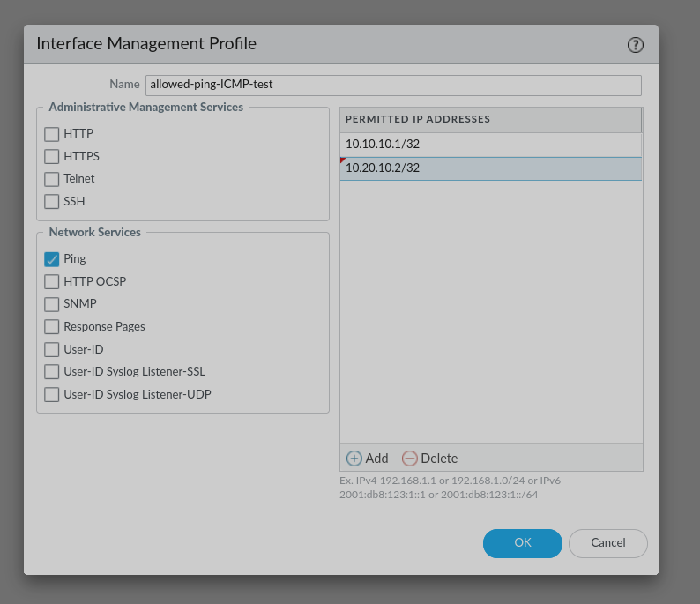Uncheck the Ping checkbox
Image resolution: width=700 pixels, height=604 pixels.
click(x=52, y=259)
